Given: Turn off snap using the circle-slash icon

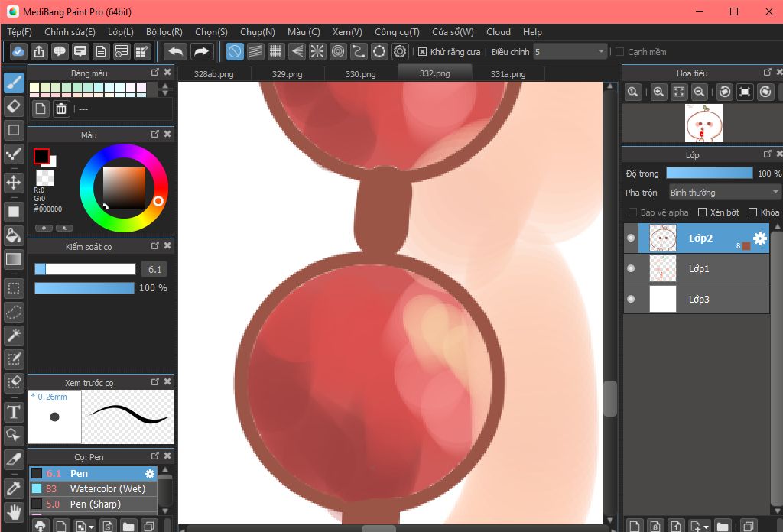Looking at the screenshot, I should 235,51.
